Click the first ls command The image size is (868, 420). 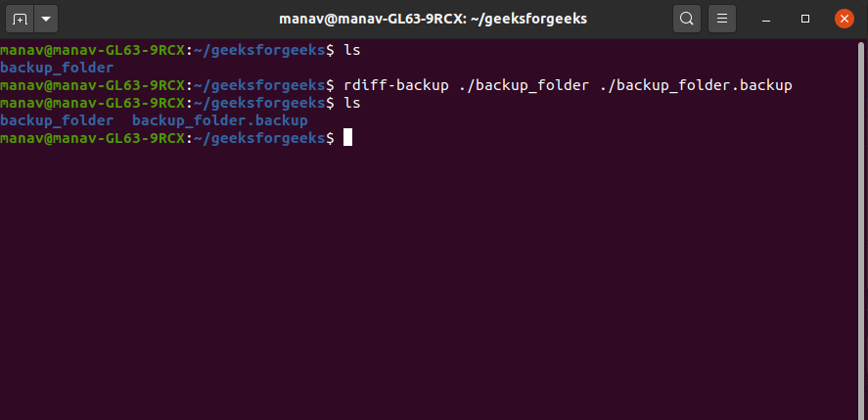coord(352,50)
